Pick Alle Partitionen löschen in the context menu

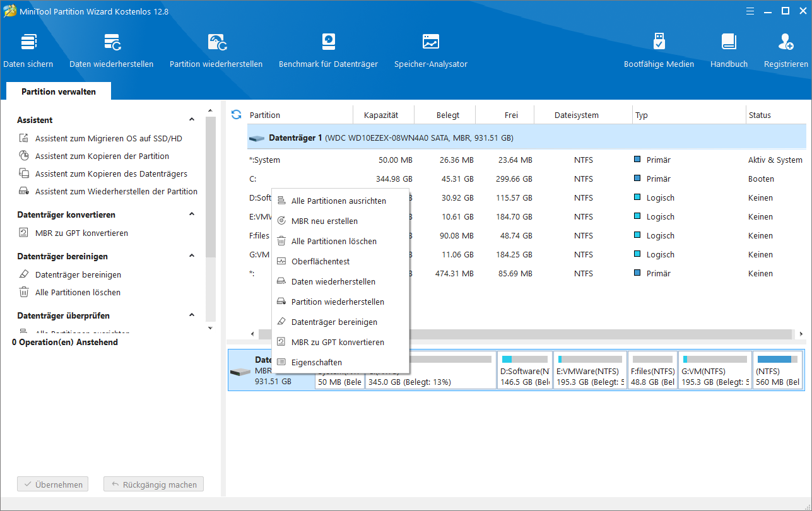(x=341, y=241)
